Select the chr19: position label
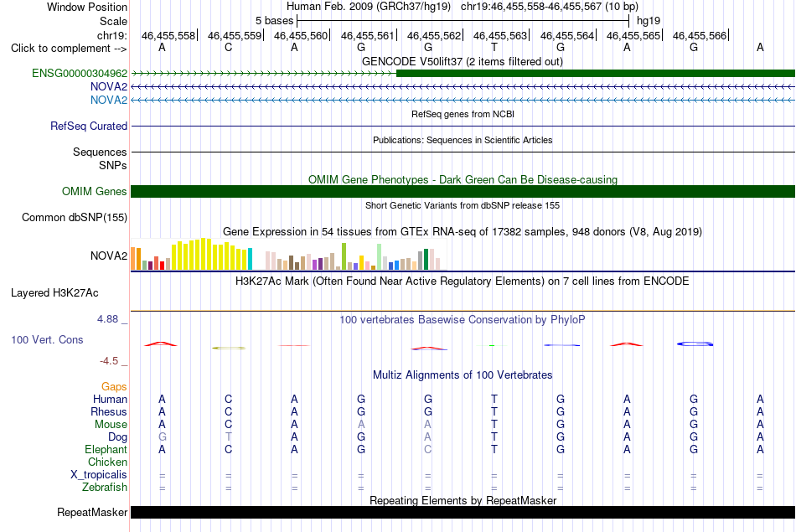 click(111, 35)
